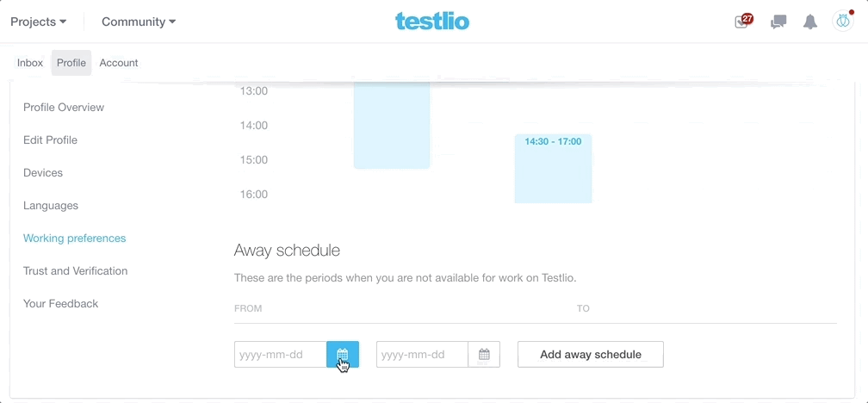Click the notifications bell icon

[x=810, y=22]
